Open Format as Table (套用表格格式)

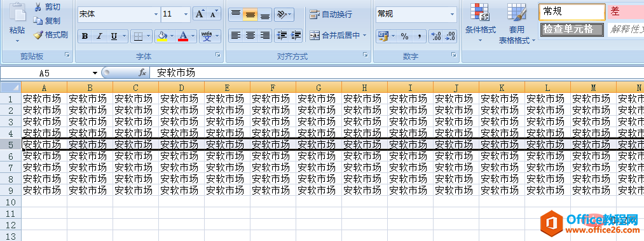coord(517,23)
